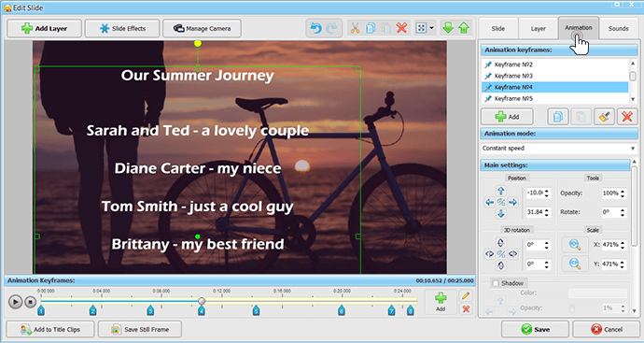Clear keyframe settings with the brush icon
Image resolution: width=644 pixels, height=343 pixels.
(604, 117)
